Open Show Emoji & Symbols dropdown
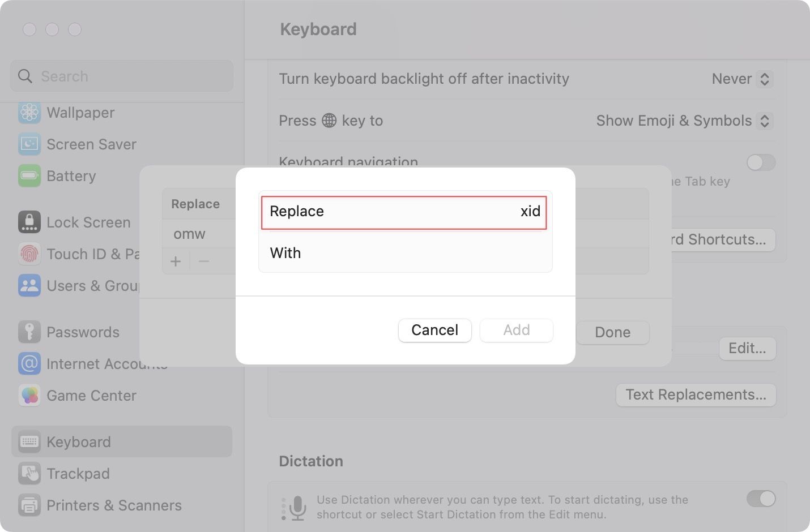The height and width of the screenshot is (532, 810). coord(684,121)
